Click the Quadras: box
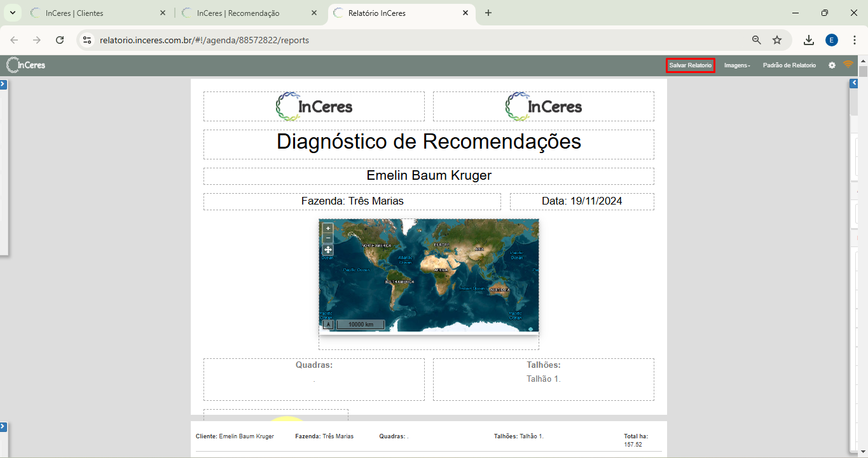 (x=314, y=379)
